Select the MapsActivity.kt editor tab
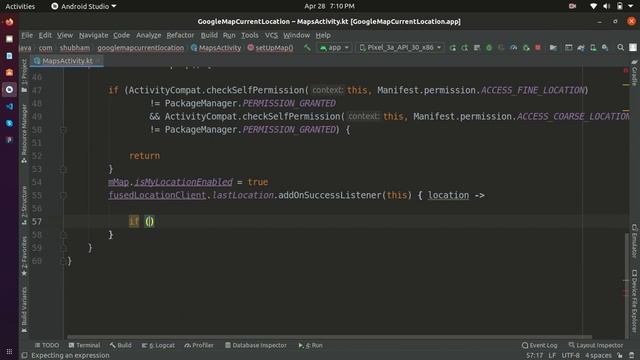Viewport: 640px width, 360px height. [67, 61]
